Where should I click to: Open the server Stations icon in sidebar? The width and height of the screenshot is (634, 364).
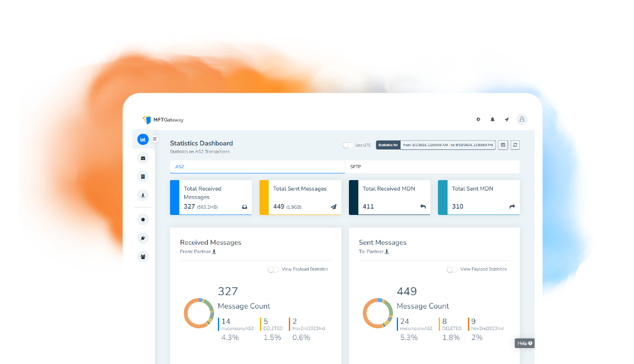coord(143,177)
